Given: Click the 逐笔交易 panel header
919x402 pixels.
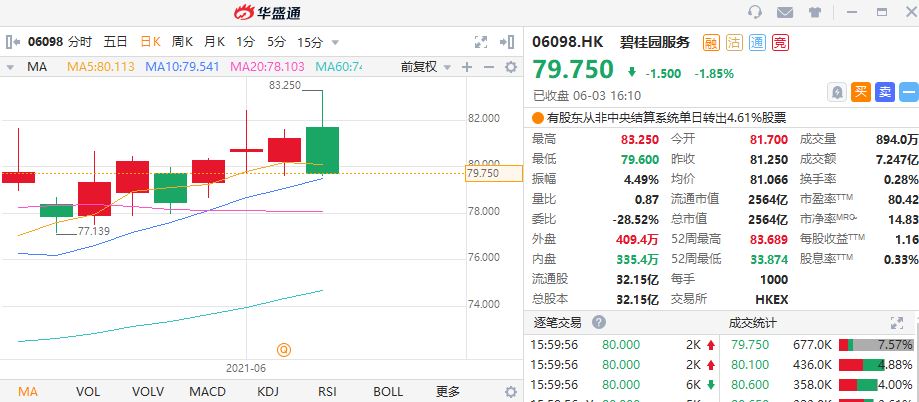Looking at the screenshot, I should tap(557, 322).
